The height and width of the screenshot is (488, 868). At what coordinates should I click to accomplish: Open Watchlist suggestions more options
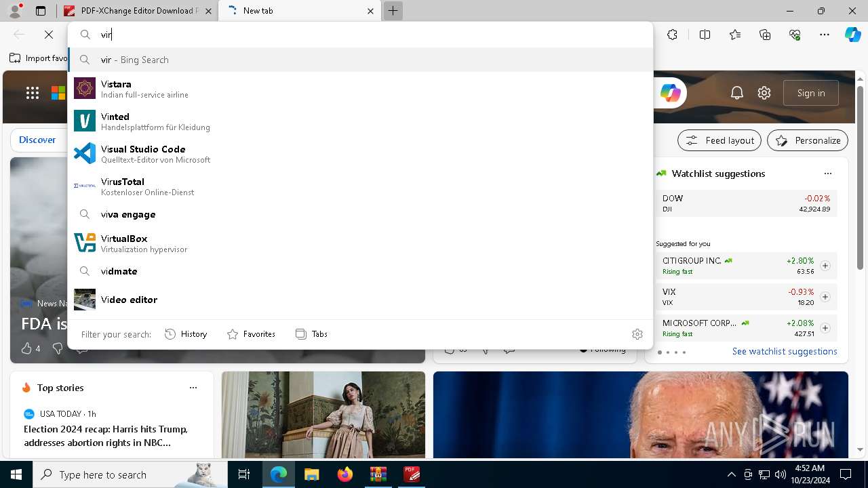(x=827, y=174)
